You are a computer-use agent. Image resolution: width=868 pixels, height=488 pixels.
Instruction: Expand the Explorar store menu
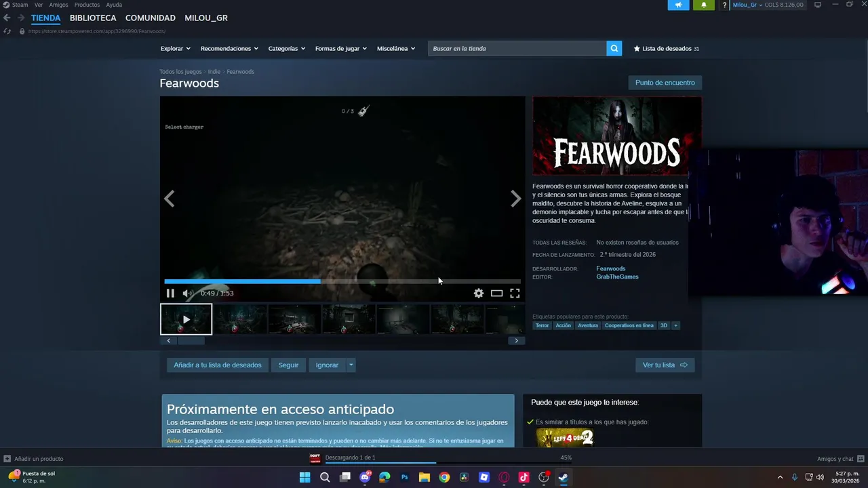pyautogui.click(x=176, y=48)
